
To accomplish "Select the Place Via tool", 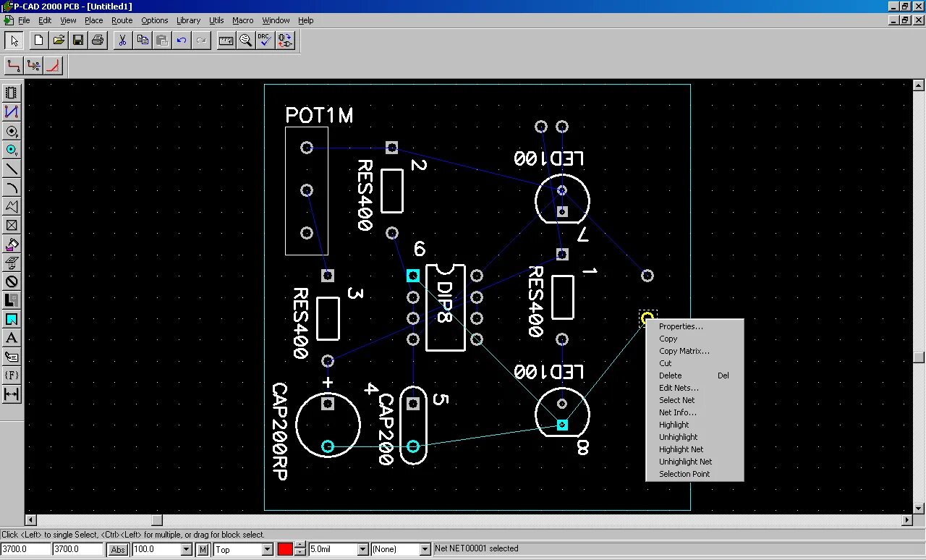I will pos(12,150).
